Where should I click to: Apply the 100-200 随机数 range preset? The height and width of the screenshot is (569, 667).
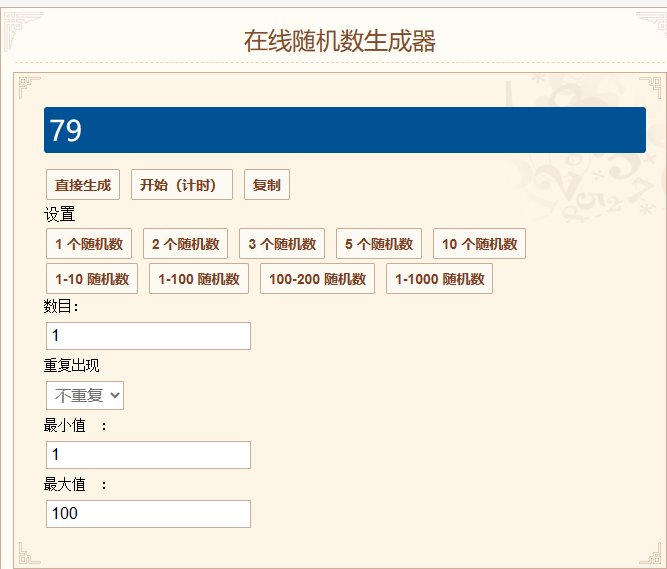[x=317, y=279]
